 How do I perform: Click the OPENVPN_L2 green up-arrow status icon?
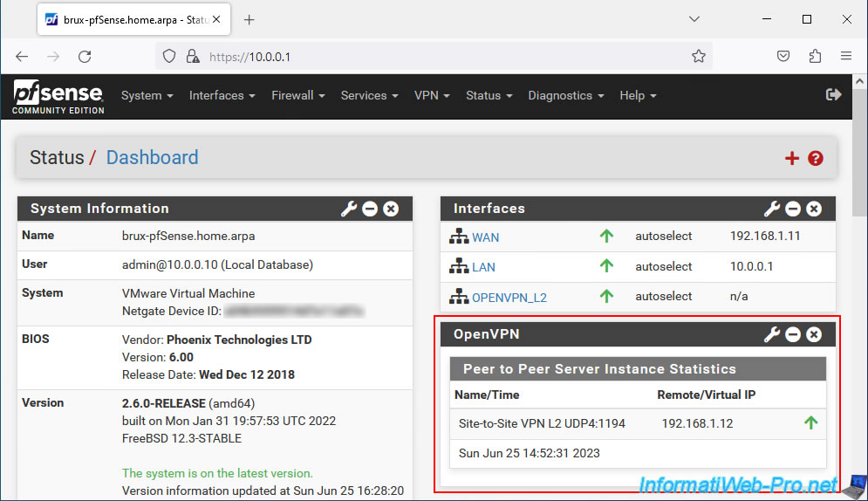pyautogui.click(x=606, y=296)
